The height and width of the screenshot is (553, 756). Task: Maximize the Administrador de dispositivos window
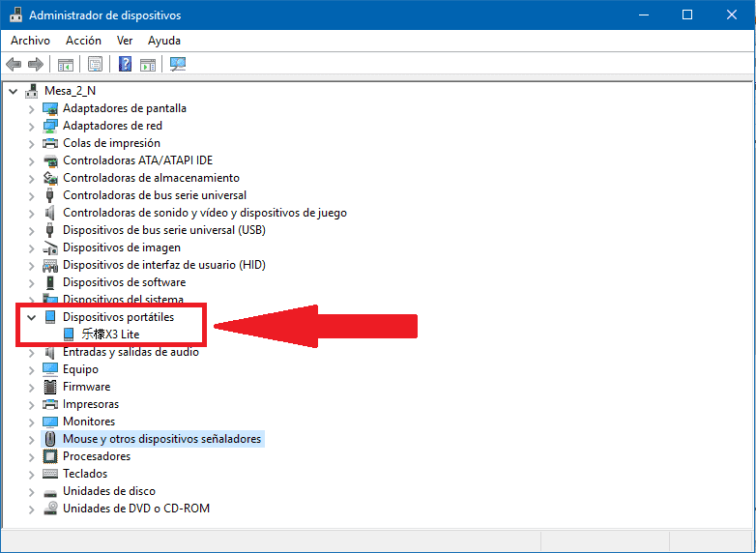click(687, 15)
